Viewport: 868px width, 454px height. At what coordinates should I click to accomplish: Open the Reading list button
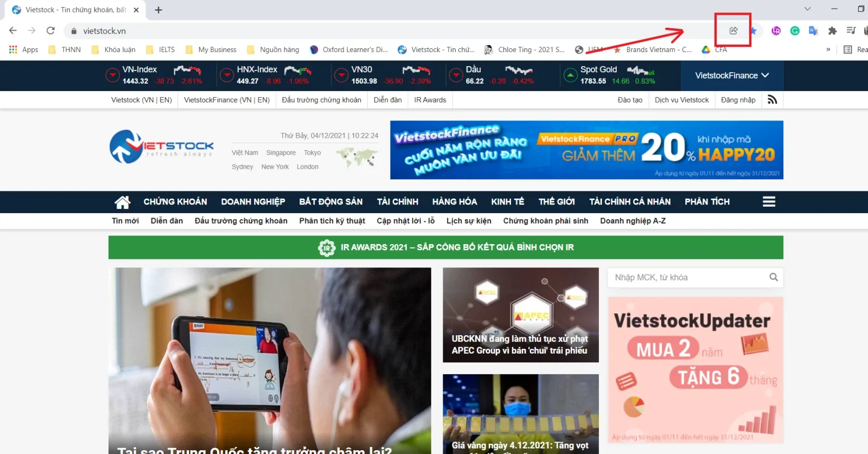coord(856,49)
